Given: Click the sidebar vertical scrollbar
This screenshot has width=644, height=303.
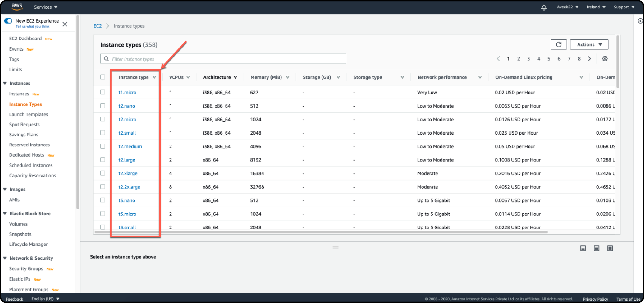Looking at the screenshot, I should click(77, 112).
